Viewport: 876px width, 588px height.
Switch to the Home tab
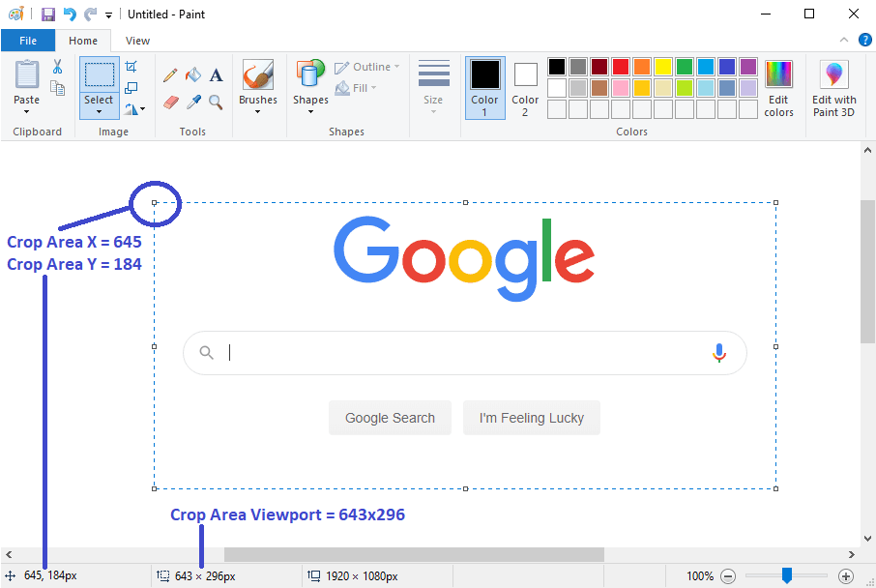[83, 41]
